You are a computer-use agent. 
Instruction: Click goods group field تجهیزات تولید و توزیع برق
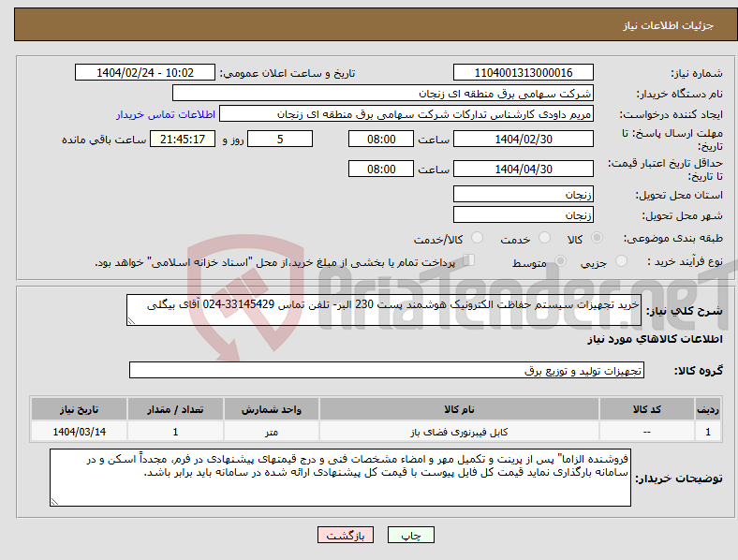(387, 370)
